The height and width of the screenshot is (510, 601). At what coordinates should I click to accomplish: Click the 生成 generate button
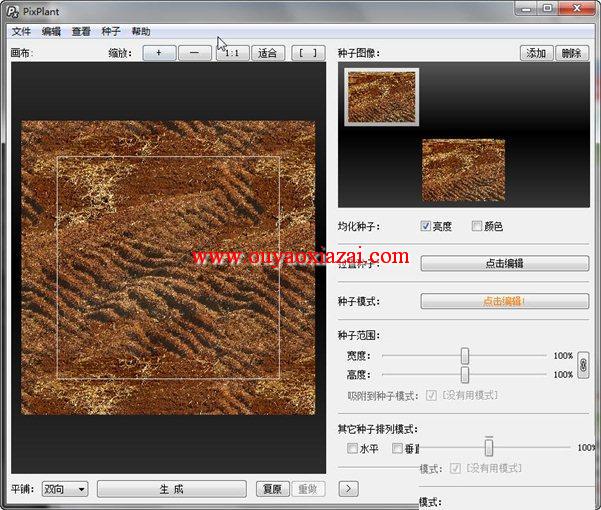171,489
